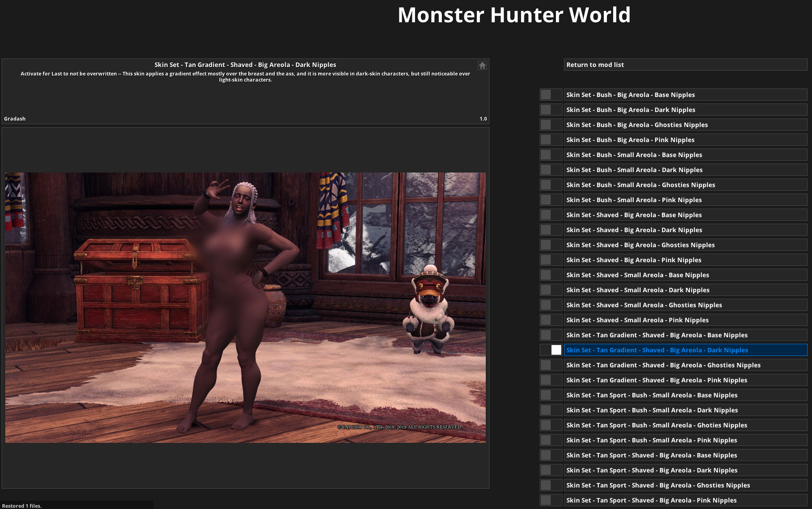The width and height of the screenshot is (812, 509).
Task: Enable 'Tan Gradient - Shaved - Big Areola - Pink Nipples' toggle
Action: point(551,380)
